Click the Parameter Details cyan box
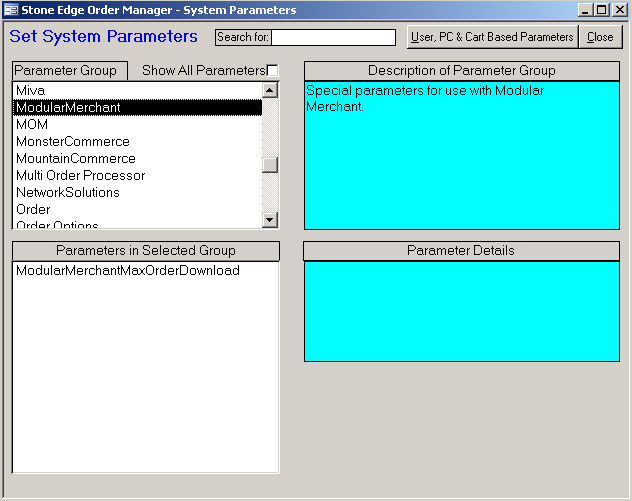 (x=462, y=311)
